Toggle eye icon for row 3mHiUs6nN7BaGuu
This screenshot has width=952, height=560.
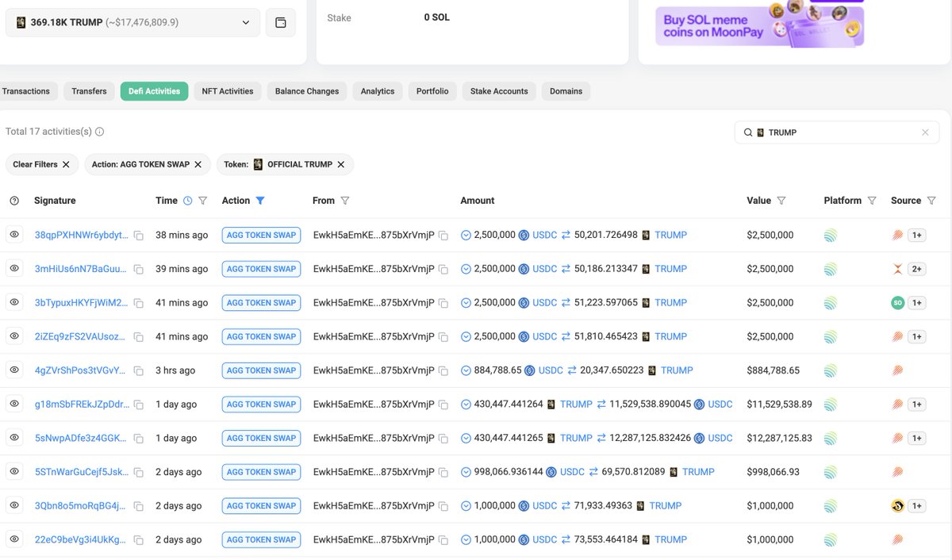(14, 268)
